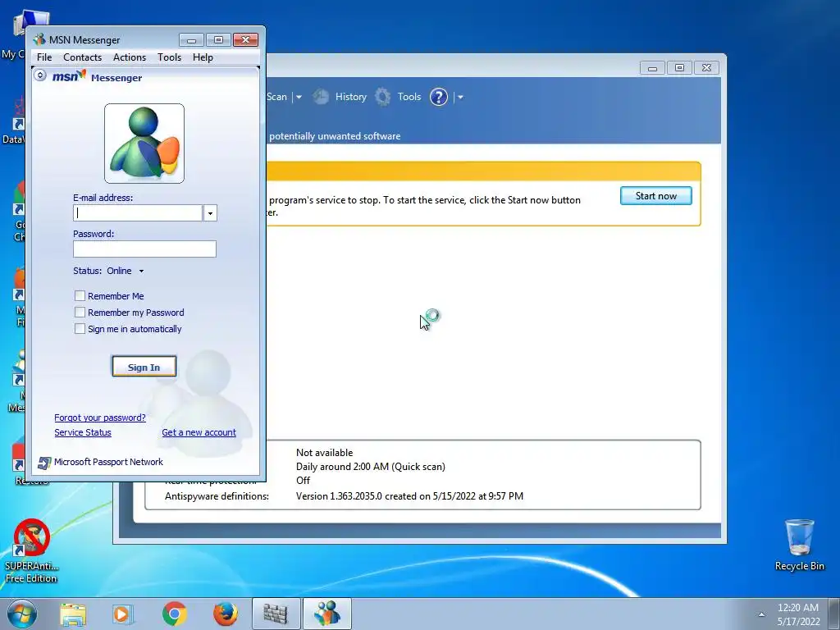
Task: Expand the Scan options dropdown arrow in Defender
Action: [x=299, y=97]
